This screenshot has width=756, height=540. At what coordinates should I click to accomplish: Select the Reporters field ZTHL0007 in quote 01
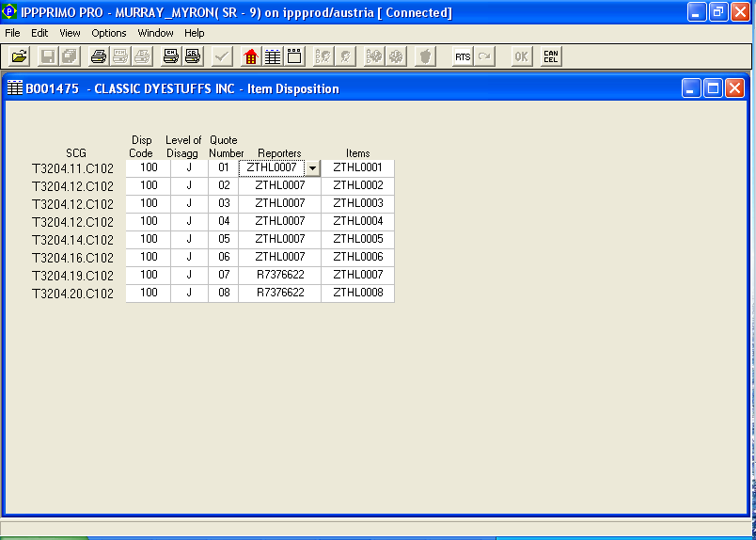(x=272, y=168)
